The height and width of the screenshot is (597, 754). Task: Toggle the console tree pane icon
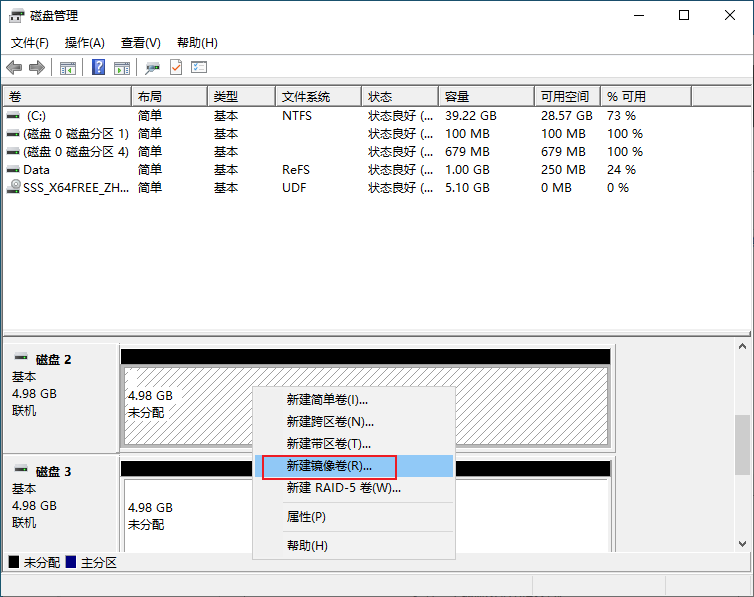point(68,68)
